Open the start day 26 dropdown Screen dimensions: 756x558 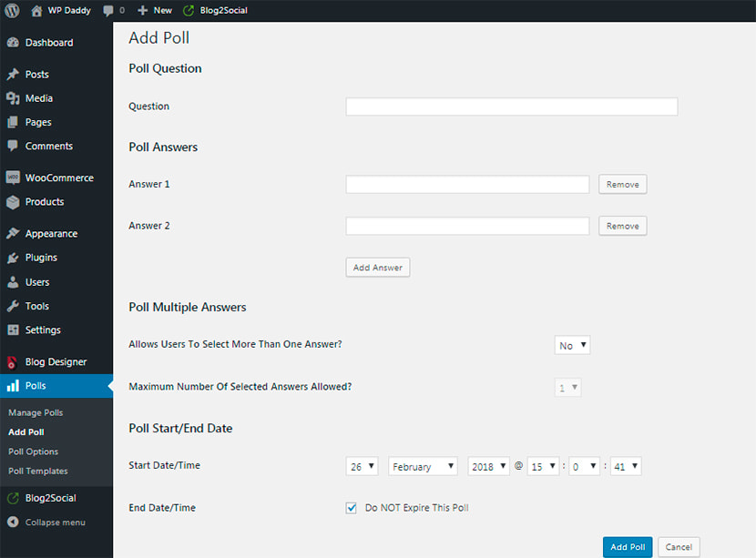362,466
